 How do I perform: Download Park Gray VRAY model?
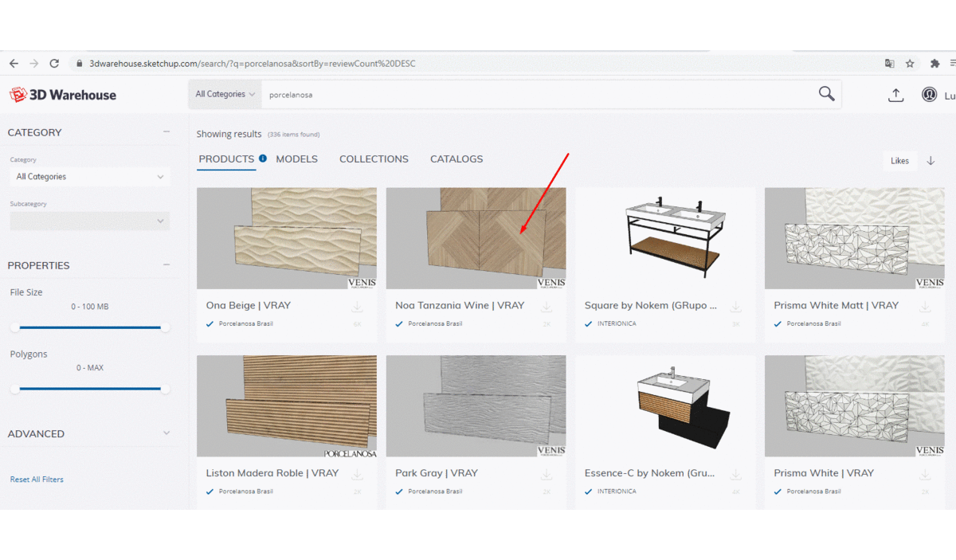(547, 474)
